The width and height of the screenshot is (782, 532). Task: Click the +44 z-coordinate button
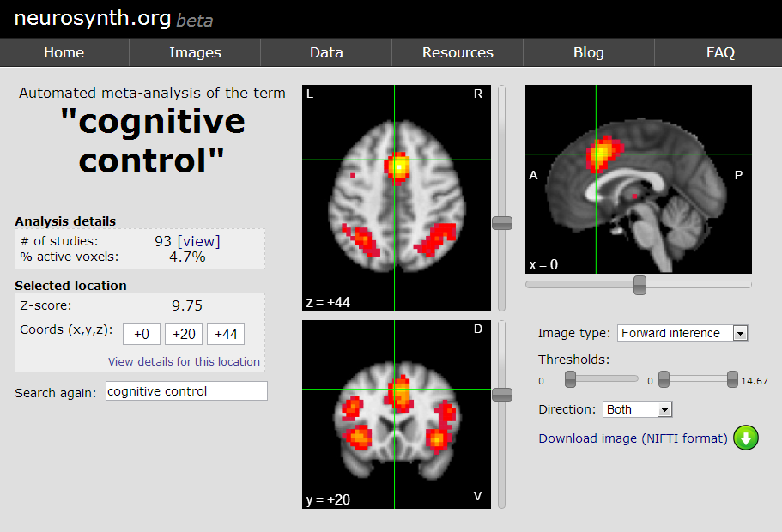click(225, 334)
